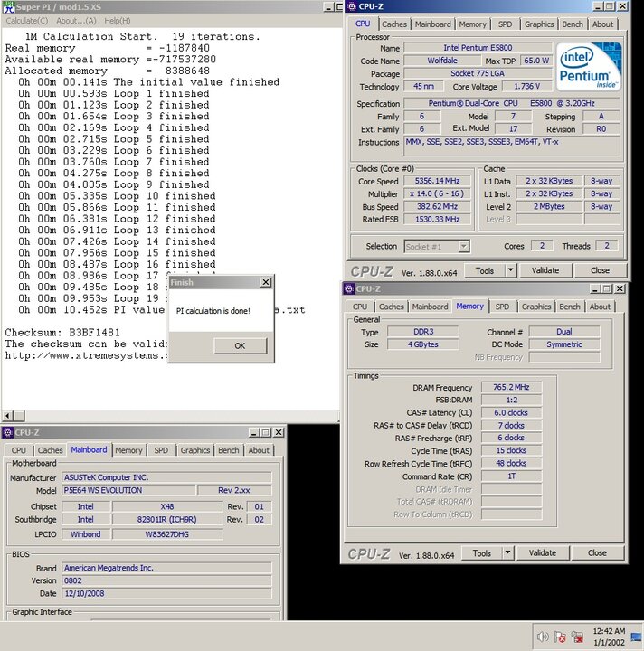Click the Checksum: B3BF1481 line
The width and height of the screenshot is (644, 651).
click(x=62, y=333)
